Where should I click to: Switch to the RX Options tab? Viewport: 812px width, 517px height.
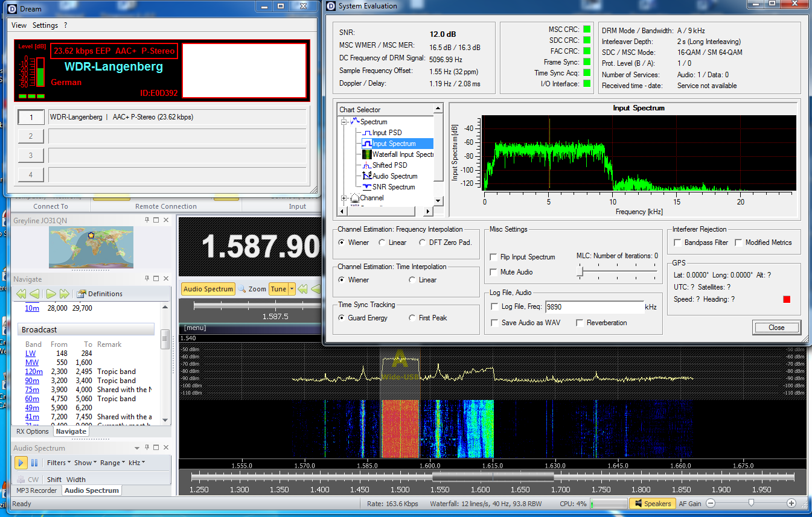pos(33,431)
